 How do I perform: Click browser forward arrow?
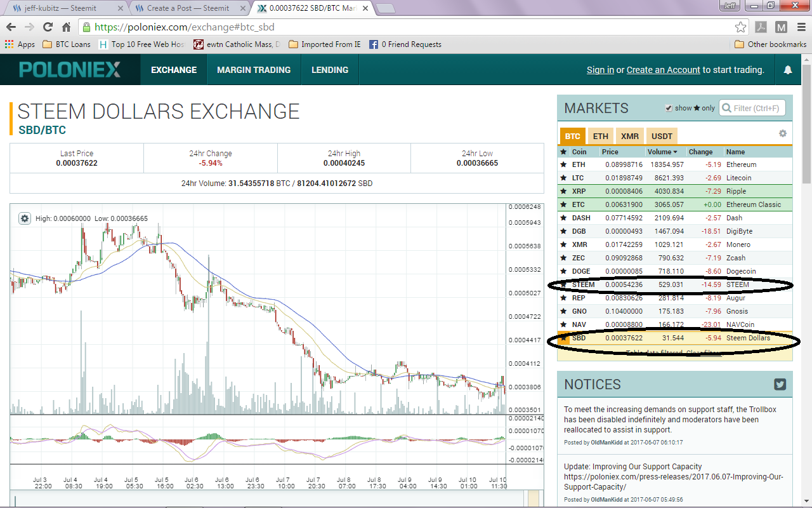[x=29, y=27]
